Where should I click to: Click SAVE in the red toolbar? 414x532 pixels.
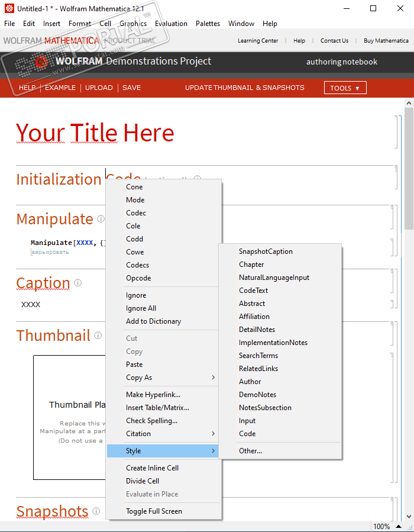[x=131, y=88]
